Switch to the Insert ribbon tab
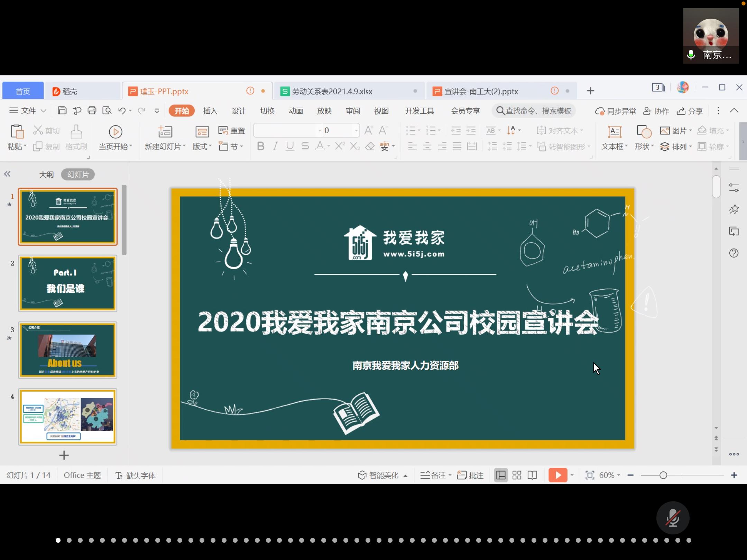 [210, 111]
